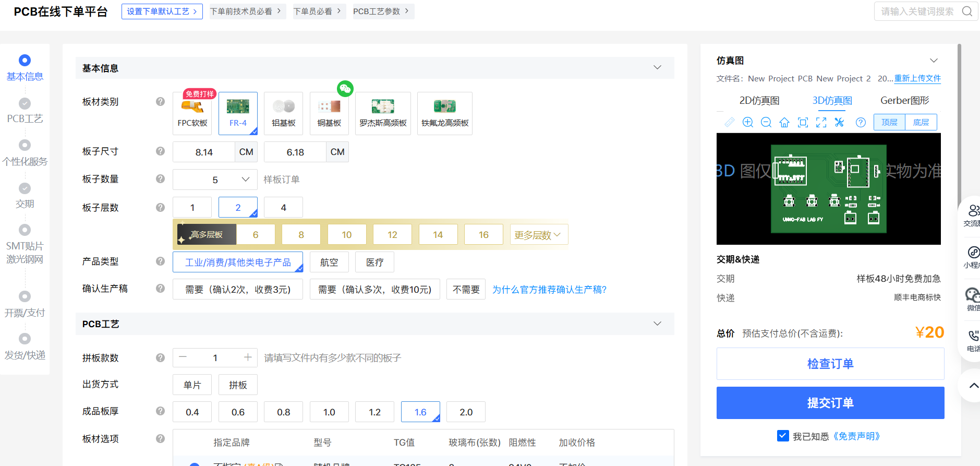Click the help icon beside 板材类别
Image resolution: width=980 pixels, height=466 pixels.
160,101
